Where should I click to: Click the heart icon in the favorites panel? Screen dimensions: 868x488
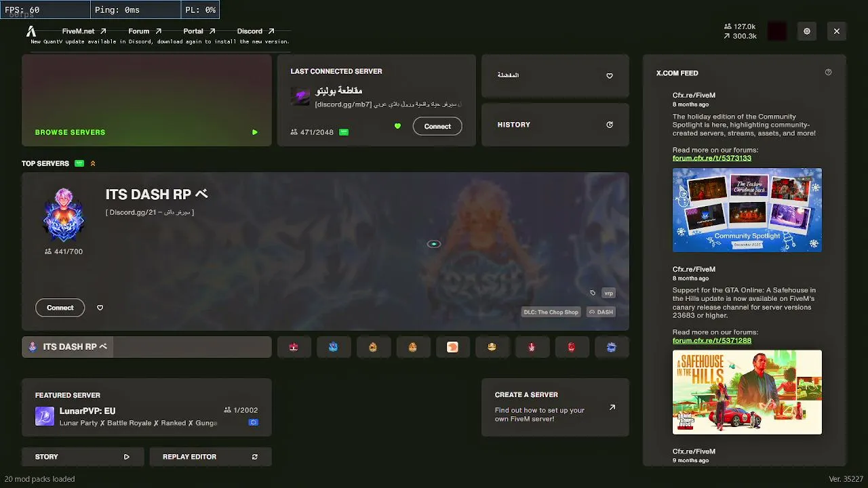610,76
